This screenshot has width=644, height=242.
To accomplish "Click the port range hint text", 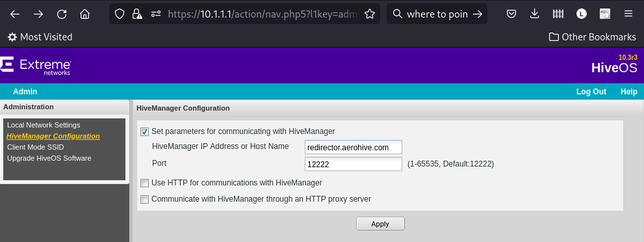I will (450, 164).
